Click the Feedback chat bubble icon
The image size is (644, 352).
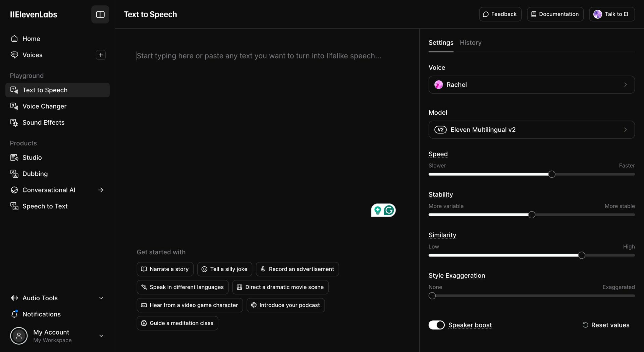point(486,14)
